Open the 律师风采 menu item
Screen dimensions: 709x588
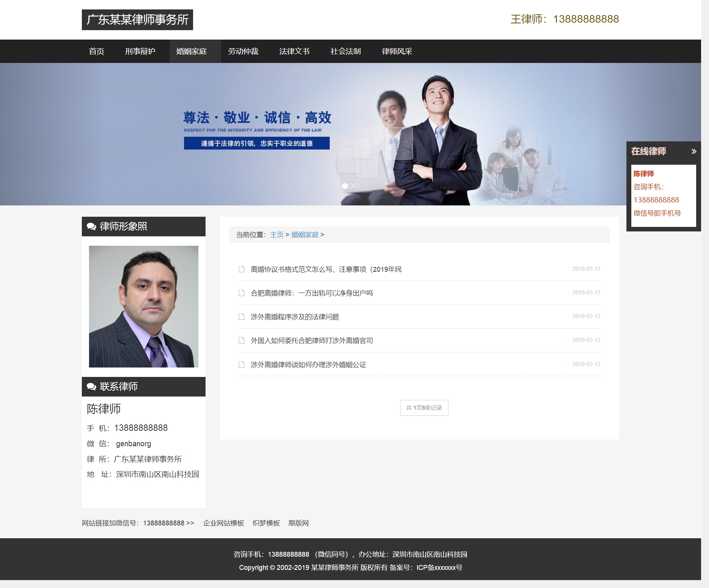point(397,51)
